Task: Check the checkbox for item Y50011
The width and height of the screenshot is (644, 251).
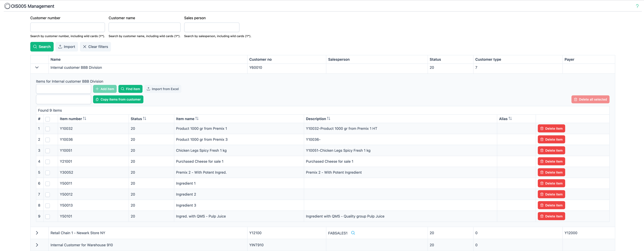Action: (48, 183)
